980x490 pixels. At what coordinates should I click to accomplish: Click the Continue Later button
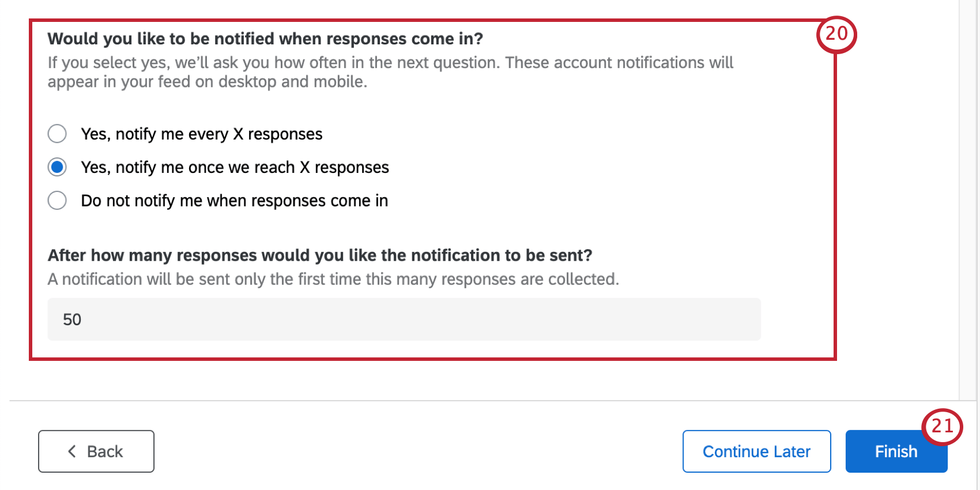click(756, 451)
